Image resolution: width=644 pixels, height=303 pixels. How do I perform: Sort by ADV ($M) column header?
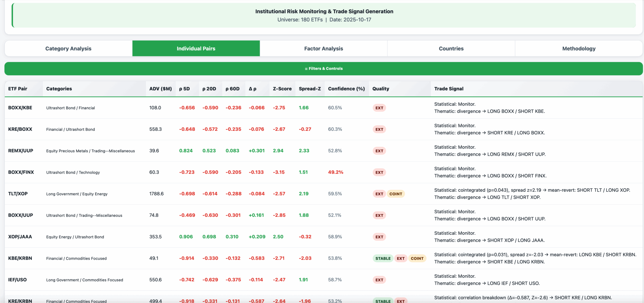click(x=160, y=89)
